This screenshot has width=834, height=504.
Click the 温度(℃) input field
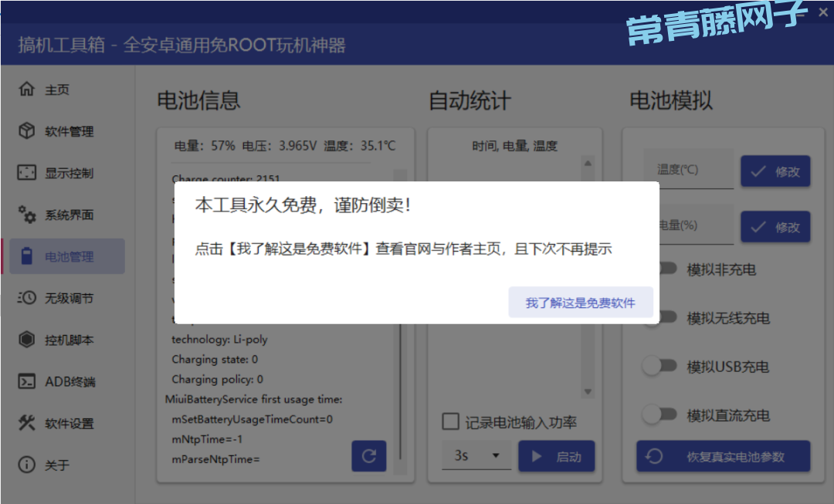click(x=688, y=170)
